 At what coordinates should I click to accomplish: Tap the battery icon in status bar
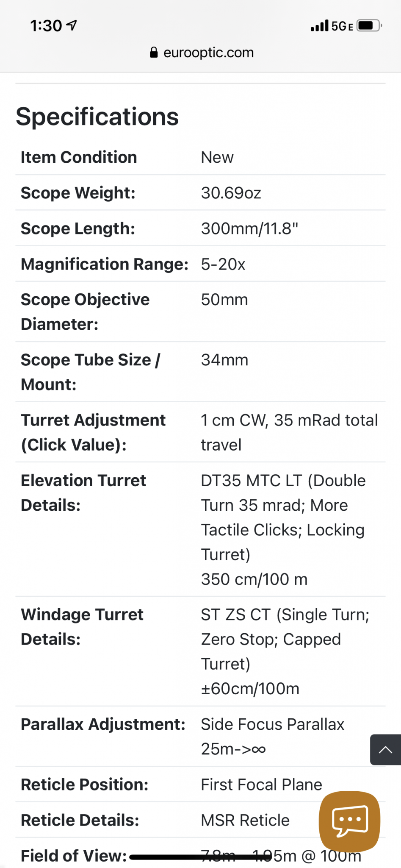[x=369, y=26]
